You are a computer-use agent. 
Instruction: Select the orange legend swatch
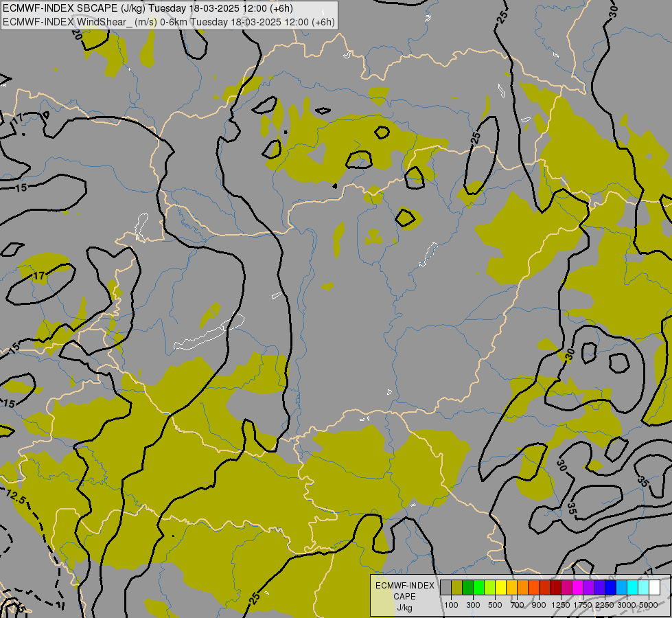(522, 587)
